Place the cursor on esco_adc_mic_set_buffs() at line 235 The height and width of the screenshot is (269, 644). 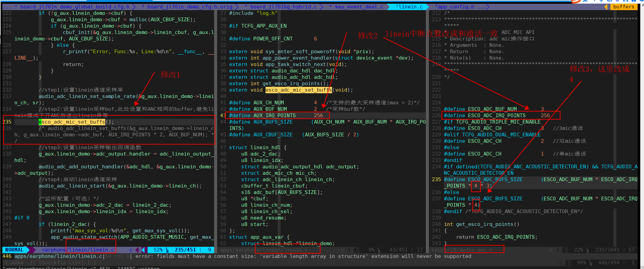(76, 122)
